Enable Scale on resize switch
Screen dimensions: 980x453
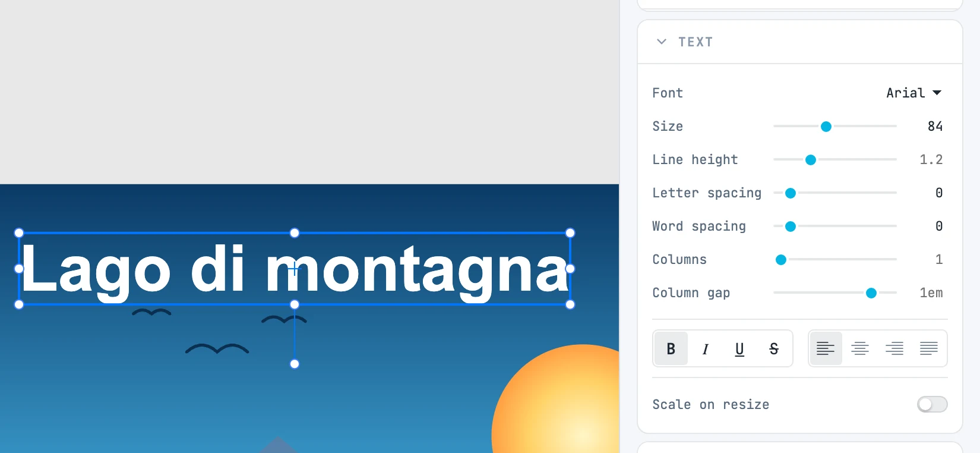click(932, 405)
